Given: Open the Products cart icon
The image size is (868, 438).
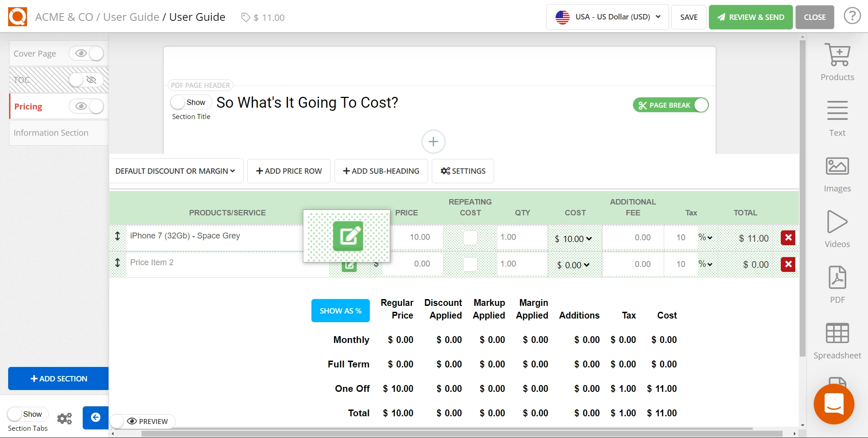Looking at the screenshot, I should coord(837,55).
